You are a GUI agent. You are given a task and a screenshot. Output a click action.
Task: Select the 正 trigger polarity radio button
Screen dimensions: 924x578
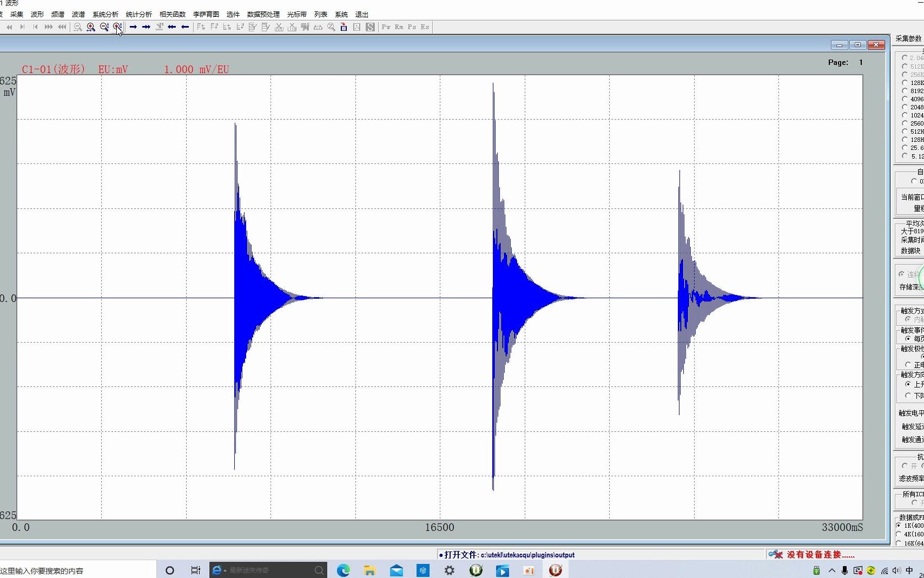tap(908, 365)
